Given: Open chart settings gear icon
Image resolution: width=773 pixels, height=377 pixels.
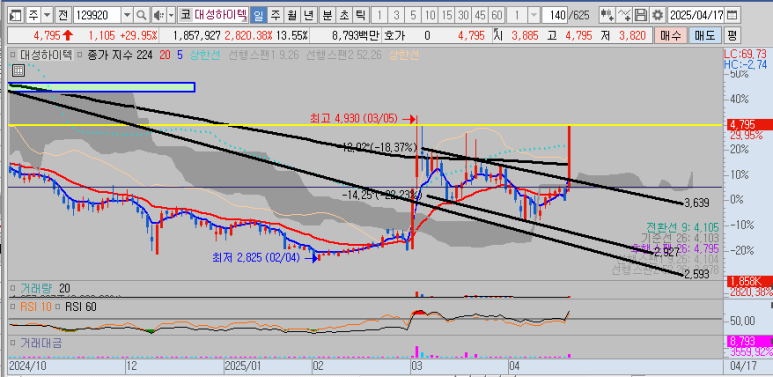Looking at the screenshot, I should point(657,16).
